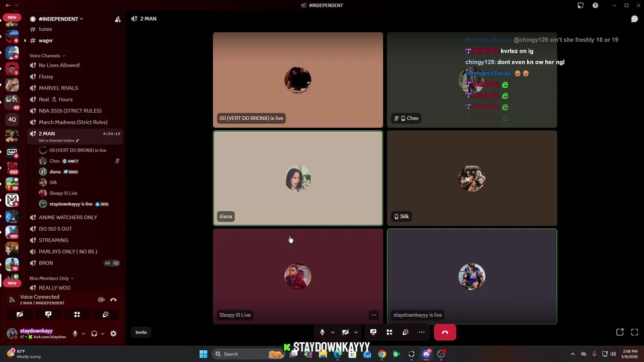The image size is (644, 362).
Task: Deafen with headphones icon in user panel
Action: [x=94, y=333]
